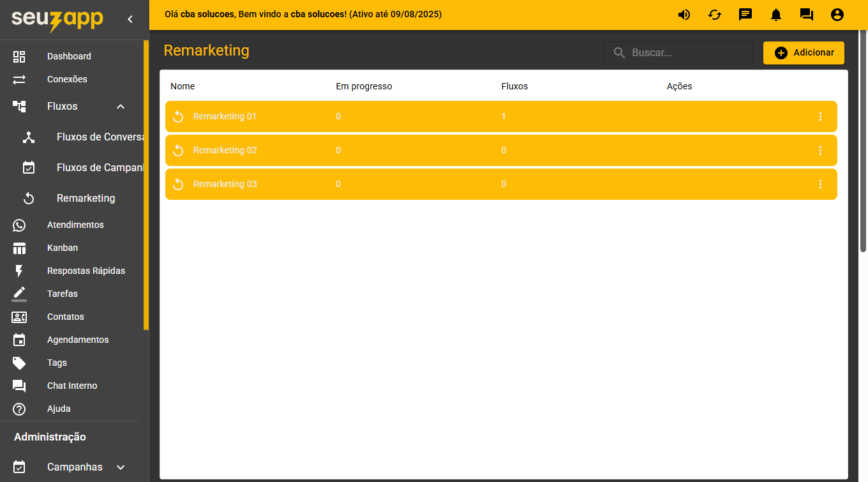Collapse the Fluxos menu section
Viewport: 868px width, 482px height.
coord(121,107)
